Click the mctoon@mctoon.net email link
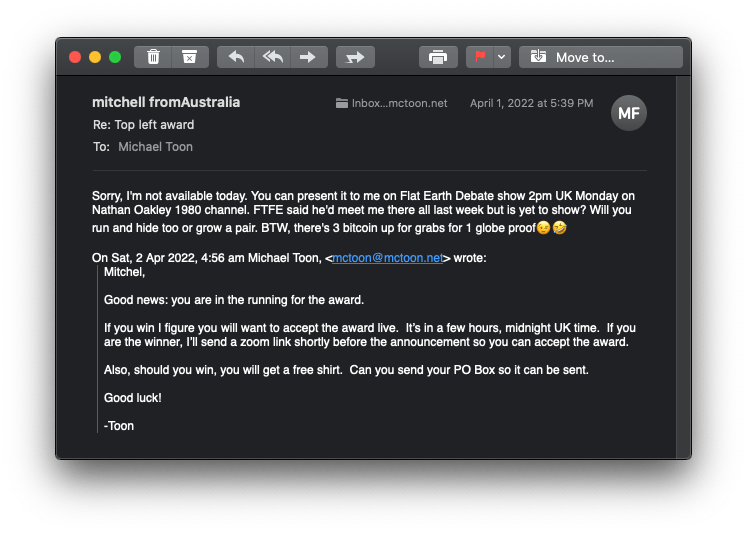The height and width of the screenshot is (533, 747). click(386, 257)
